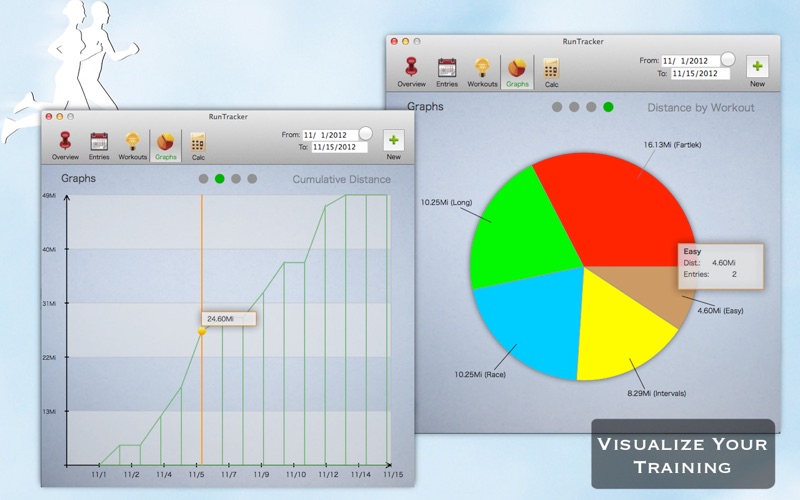Click the 16.13Mi (Fartlek) label
800x500 pixels.
point(672,145)
